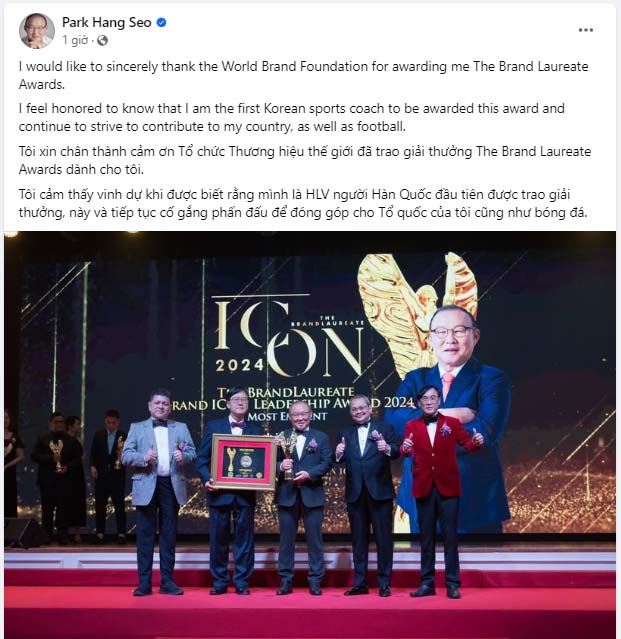The image size is (621, 639).
Task: Select the "Tôi xin chân thành cảm ơn" paragraph
Action: click(305, 160)
